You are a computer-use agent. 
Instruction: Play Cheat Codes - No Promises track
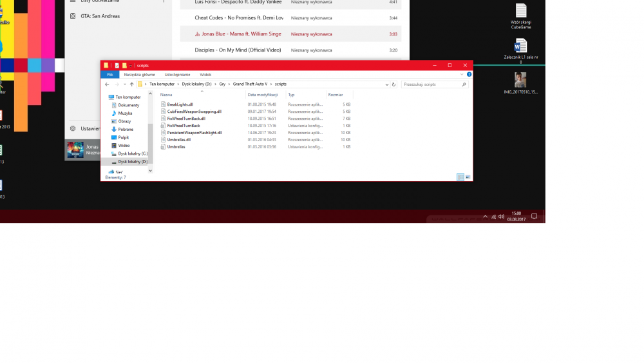[x=239, y=17]
